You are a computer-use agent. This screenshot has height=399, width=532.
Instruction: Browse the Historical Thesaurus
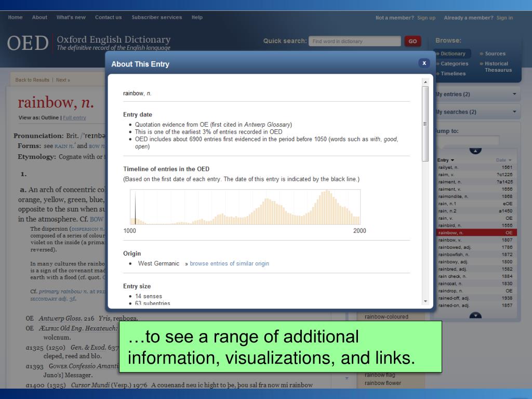click(x=497, y=66)
